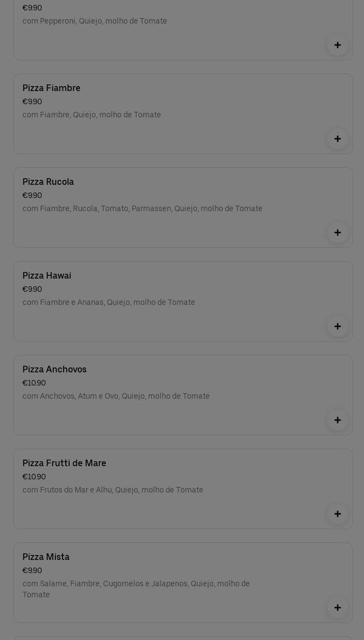
Task: Add Pizza Fiambre with plus button
Action: pyautogui.click(x=338, y=139)
